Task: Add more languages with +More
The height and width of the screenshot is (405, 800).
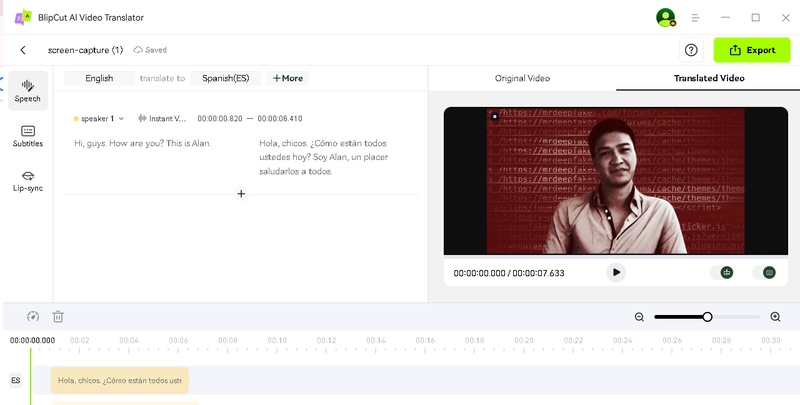Action: (288, 78)
